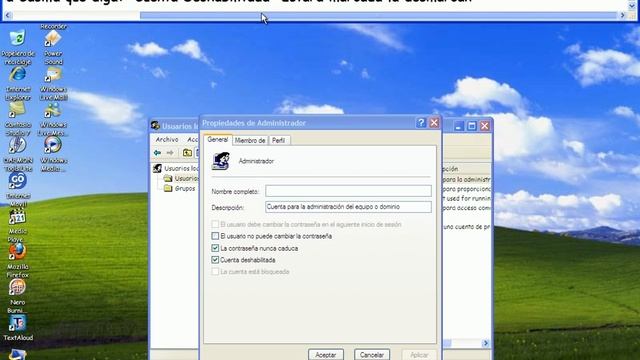The image size is (640, 360).
Task: Open Media Player Classic desktop shortcut
Action: click(x=18, y=216)
